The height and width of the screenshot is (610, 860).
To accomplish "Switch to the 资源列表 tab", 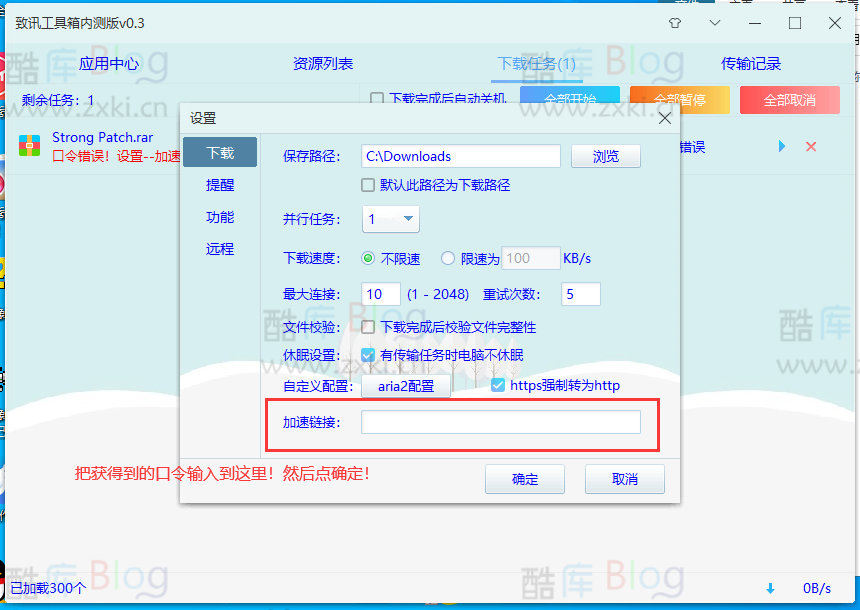I will (323, 62).
